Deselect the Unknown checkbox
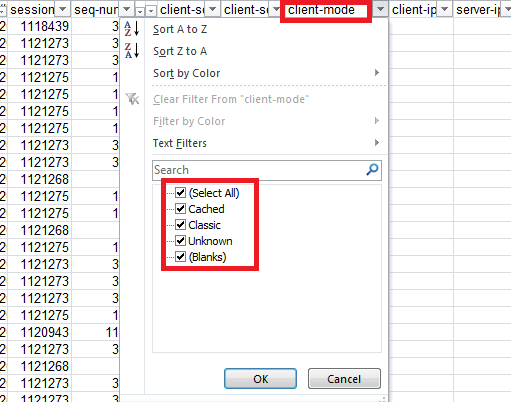 click(x=180, y=241)
